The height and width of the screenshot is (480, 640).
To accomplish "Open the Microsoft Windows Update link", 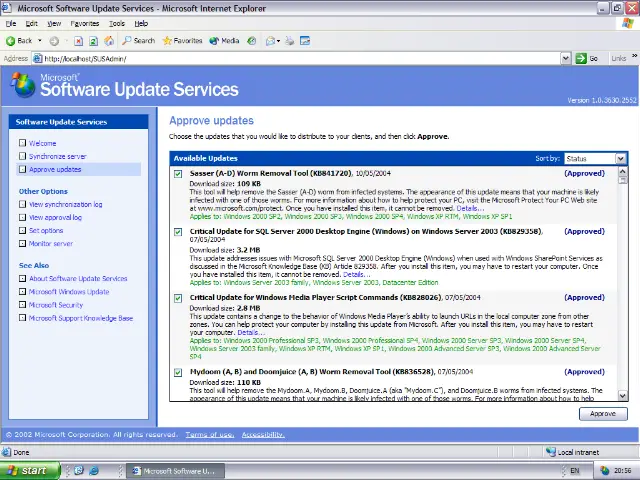I will (69, 292).
